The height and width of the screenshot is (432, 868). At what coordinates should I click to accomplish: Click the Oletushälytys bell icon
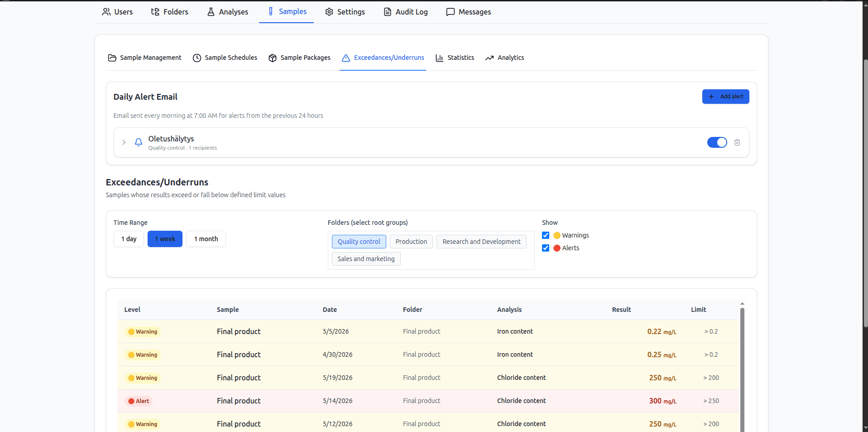[139, 142]
